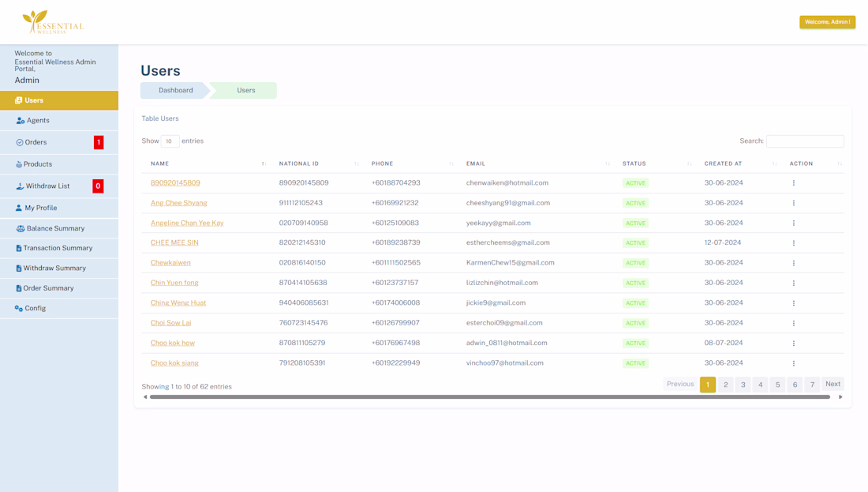Open Ching Weng Huat user link
The image size is (868, 492).
178,303
